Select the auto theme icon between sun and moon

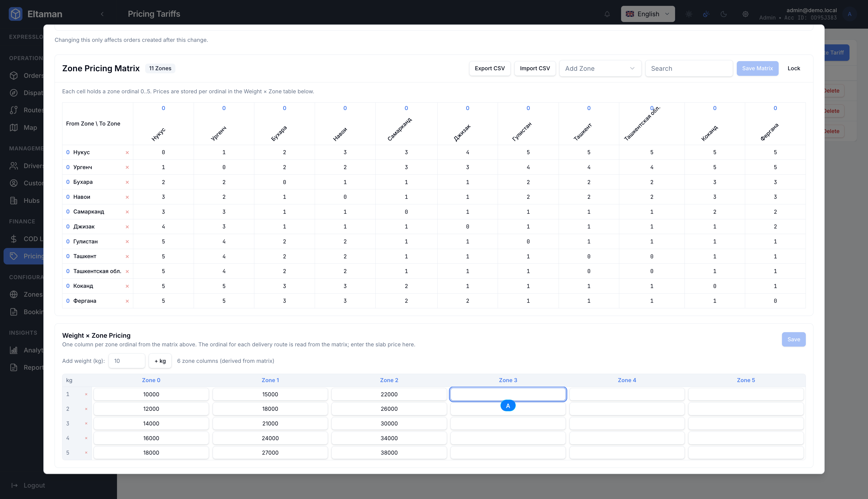coord(706,14)
